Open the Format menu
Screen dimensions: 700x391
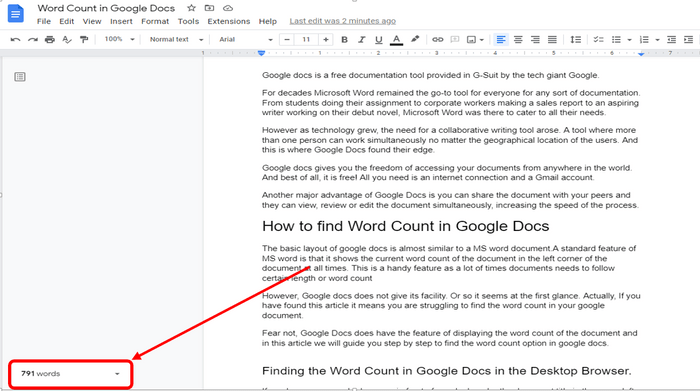pos(155,21)
